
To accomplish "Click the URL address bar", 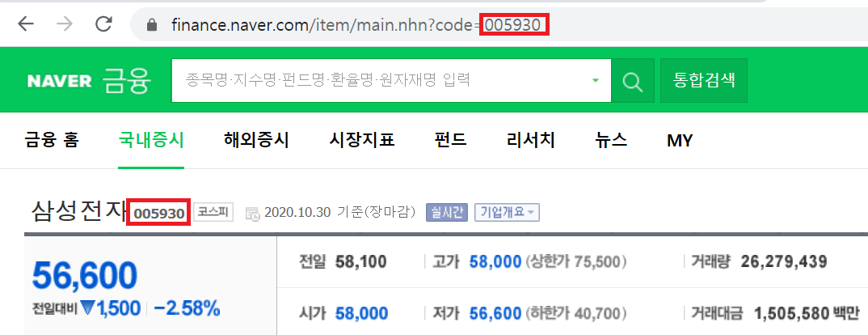I will tap(498, 25).
